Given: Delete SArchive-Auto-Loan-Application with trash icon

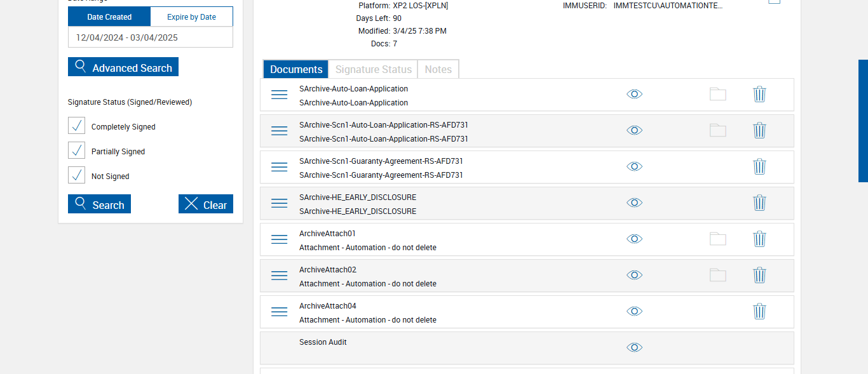Looking at the screenshot, I should (759, 94).
